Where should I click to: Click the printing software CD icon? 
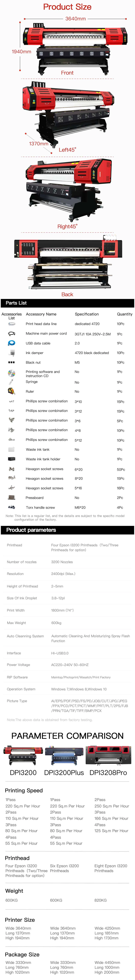[x=11, y=373]
